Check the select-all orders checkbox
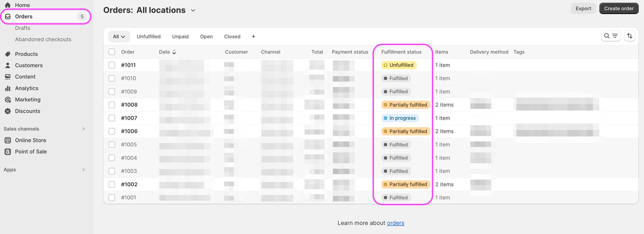Viewport: 644px width, 234px height. coord(112,52)
